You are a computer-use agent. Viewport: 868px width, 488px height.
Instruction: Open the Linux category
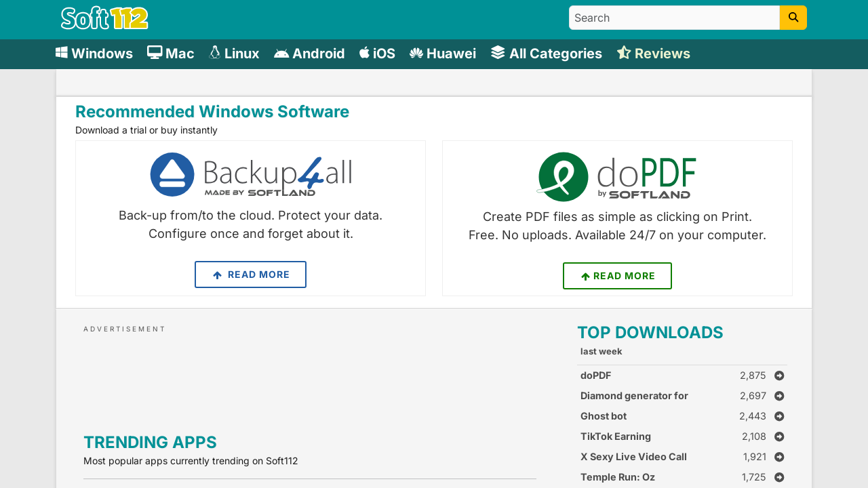pyautogui.click(x=234, y=54)
